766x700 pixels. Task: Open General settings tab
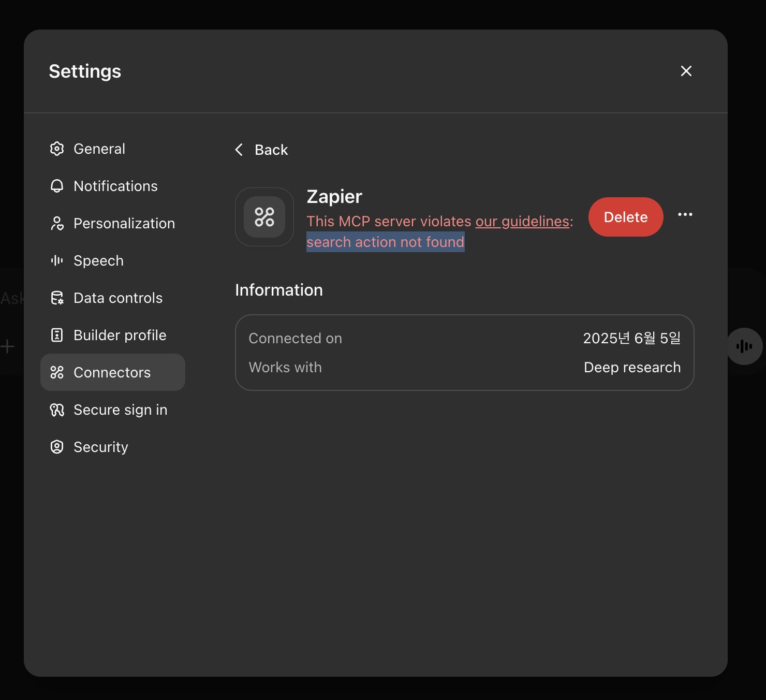pyautogui.click(x=113, y=149)
